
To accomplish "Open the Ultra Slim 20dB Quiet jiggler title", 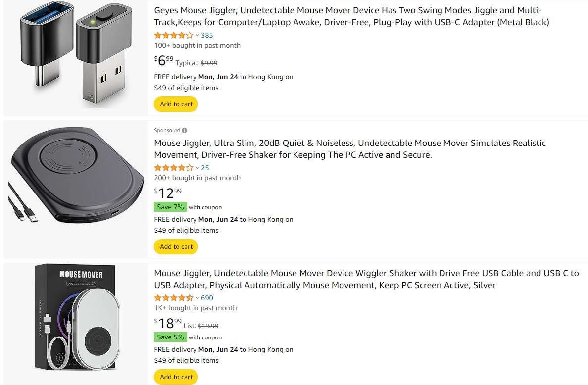I will 349,149.
